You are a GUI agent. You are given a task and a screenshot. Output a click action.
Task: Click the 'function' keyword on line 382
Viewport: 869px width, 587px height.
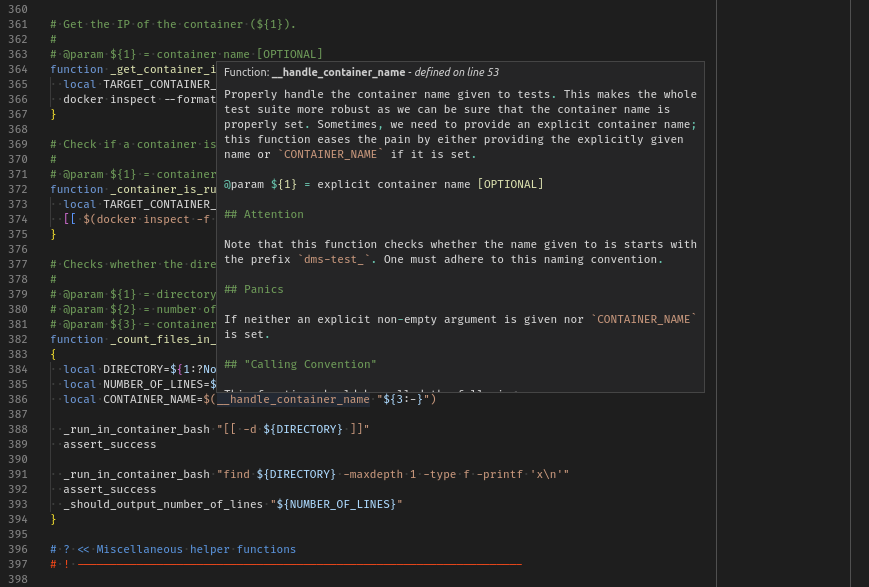76,339
